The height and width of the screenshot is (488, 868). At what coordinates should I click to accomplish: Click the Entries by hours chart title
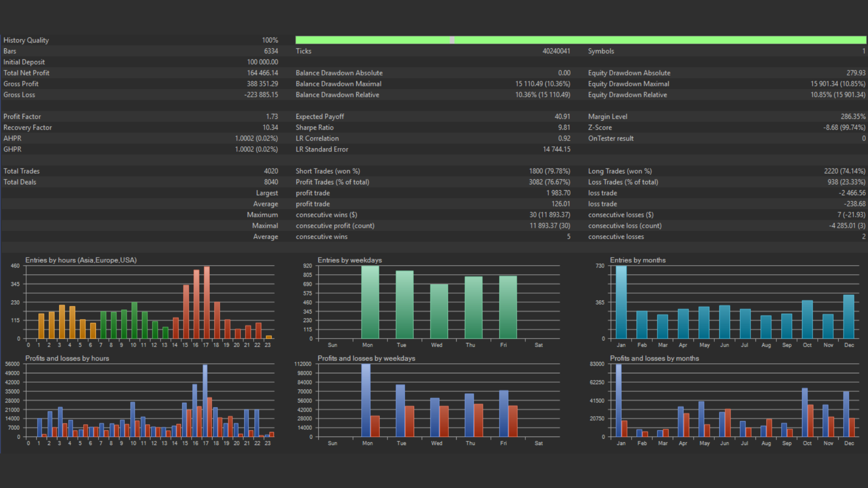click(81, 260)
